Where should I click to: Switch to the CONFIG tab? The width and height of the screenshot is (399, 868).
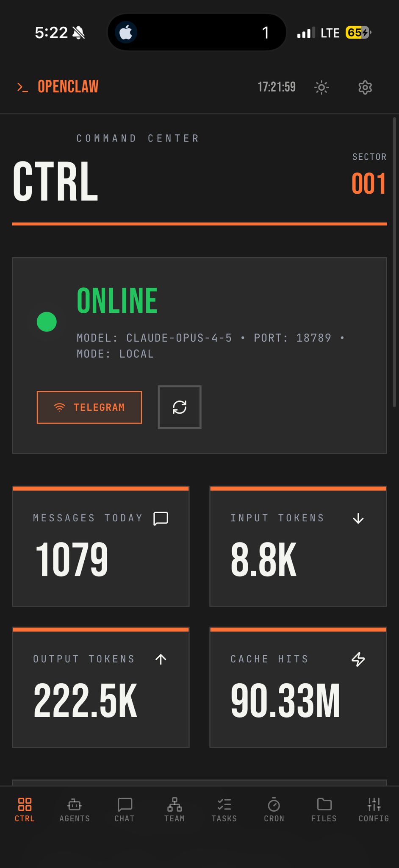tap(374, 810)
